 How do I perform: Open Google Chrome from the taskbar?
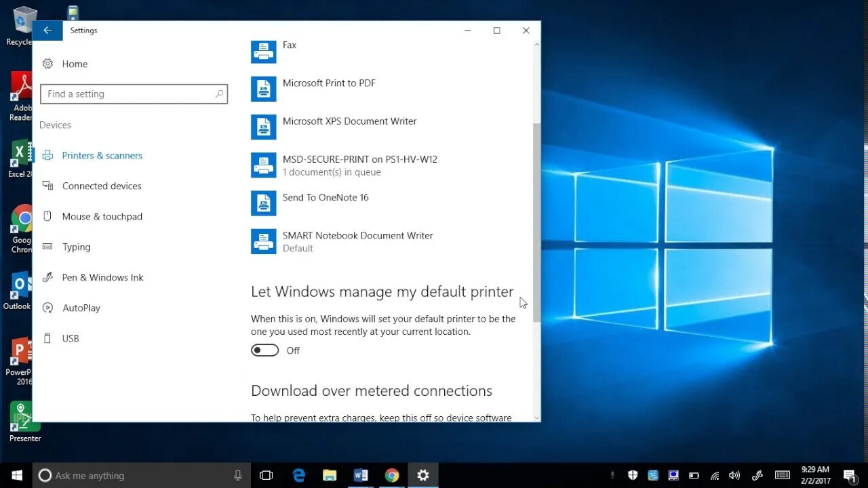click(x=392, y=475)
